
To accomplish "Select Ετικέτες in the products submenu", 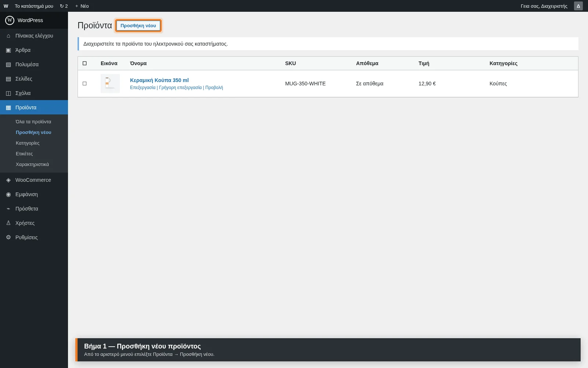I will [x=24, y=153].
